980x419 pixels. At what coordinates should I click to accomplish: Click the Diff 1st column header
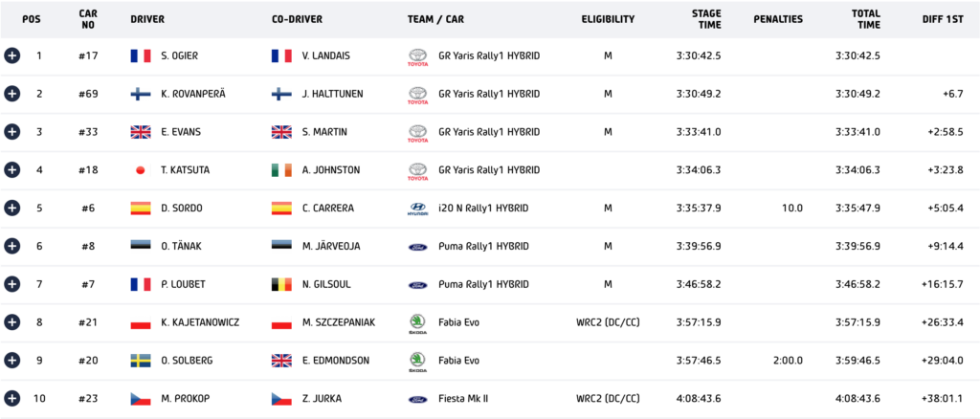coord(943,19)
